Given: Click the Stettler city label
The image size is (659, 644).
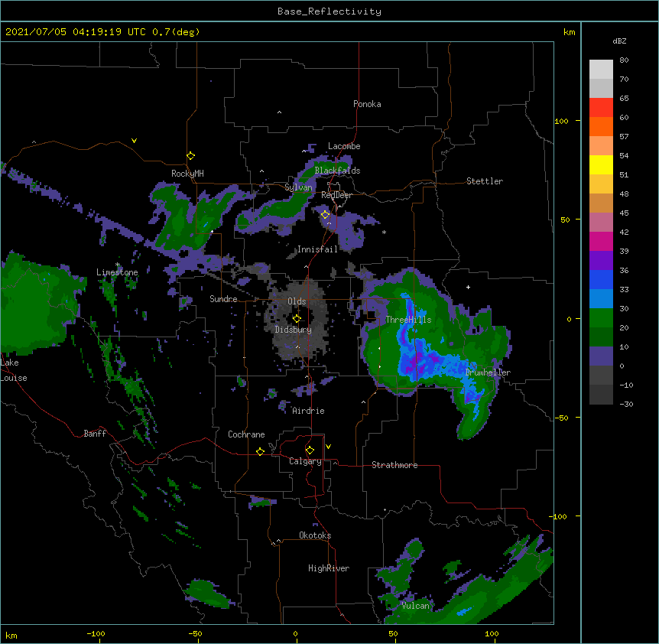Looking at the screenshot, I should [x=485, y=181].
